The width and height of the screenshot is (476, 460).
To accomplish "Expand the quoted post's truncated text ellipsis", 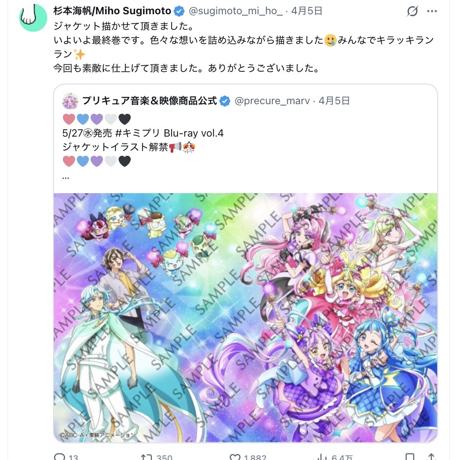I will click(x=65, y=178).
